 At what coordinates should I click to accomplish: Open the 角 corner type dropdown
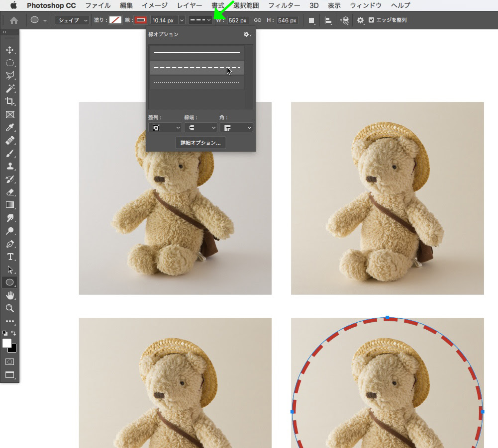(236, 128)
